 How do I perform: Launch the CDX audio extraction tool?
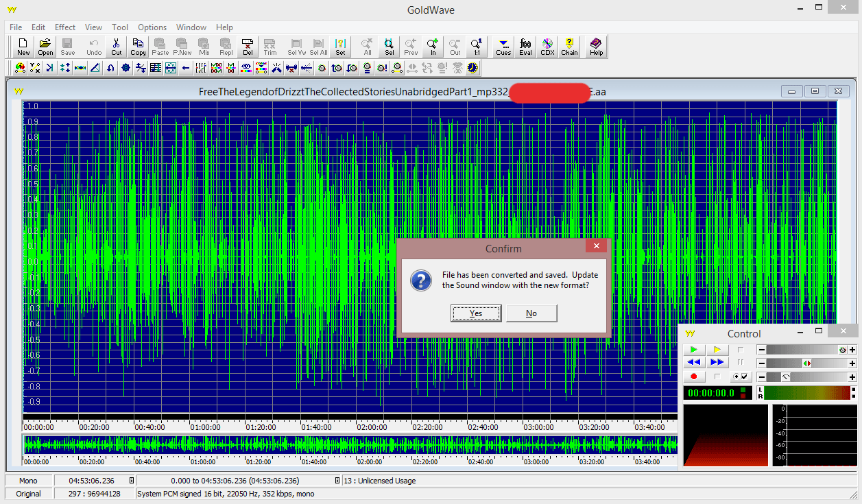547,47
